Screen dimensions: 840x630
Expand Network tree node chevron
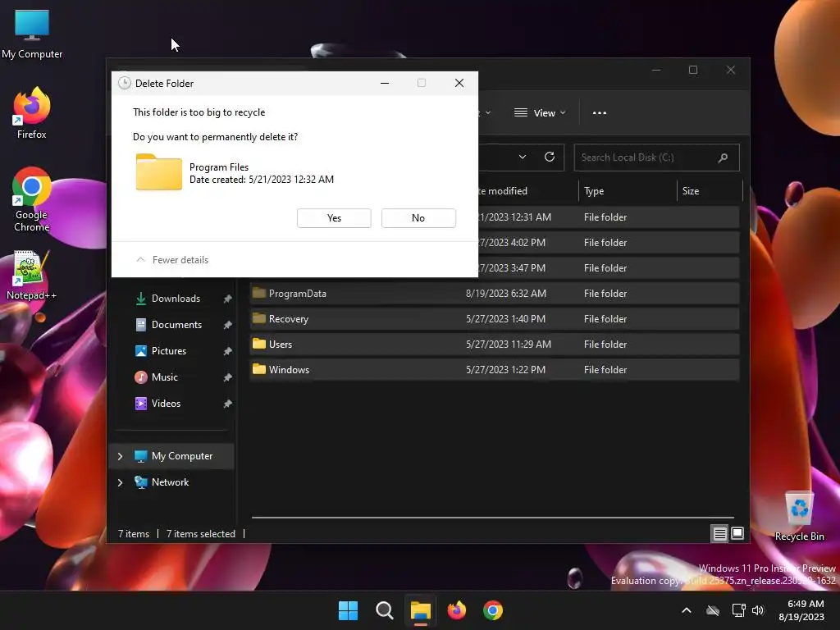pyautogui.click(x=120, y=482)
